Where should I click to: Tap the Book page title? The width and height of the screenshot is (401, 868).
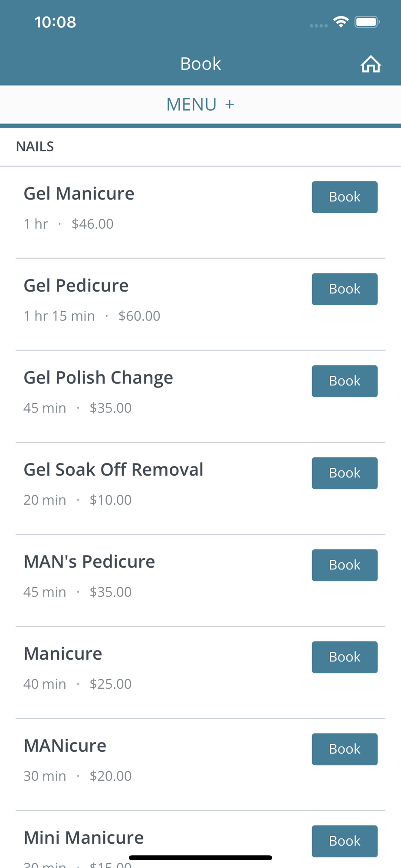(x=200, y=64)
